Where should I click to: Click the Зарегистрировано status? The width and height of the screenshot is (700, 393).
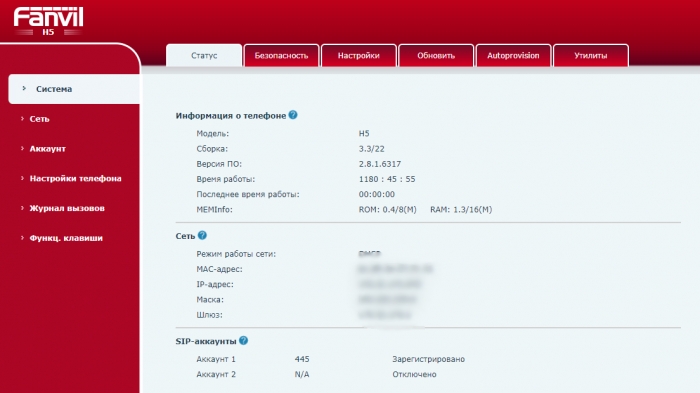[429, 359]
